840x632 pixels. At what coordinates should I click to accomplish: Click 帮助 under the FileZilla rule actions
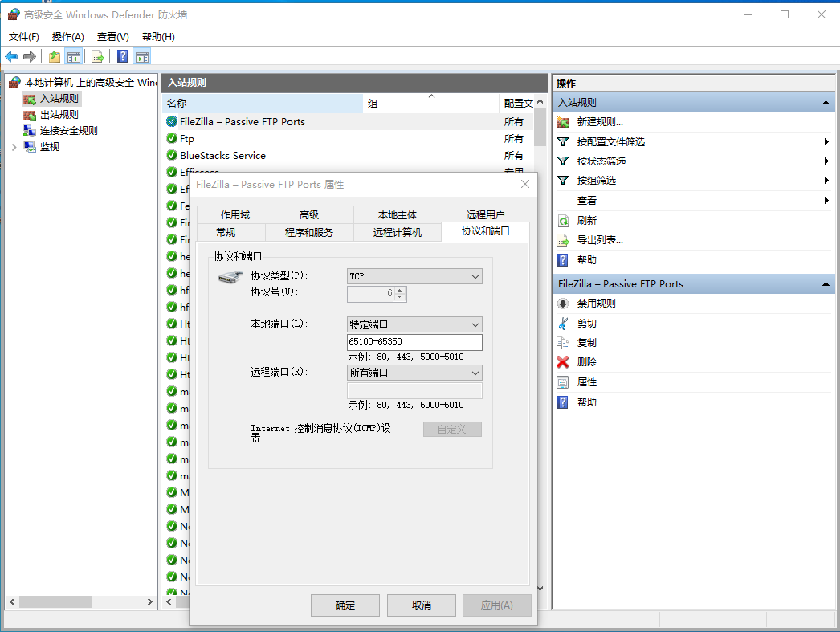(586, 402)
